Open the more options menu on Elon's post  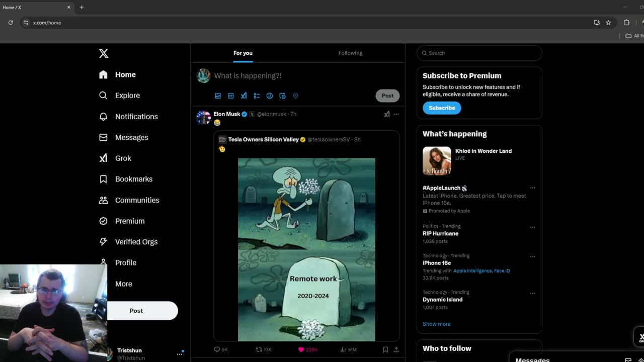click(396, 114)
